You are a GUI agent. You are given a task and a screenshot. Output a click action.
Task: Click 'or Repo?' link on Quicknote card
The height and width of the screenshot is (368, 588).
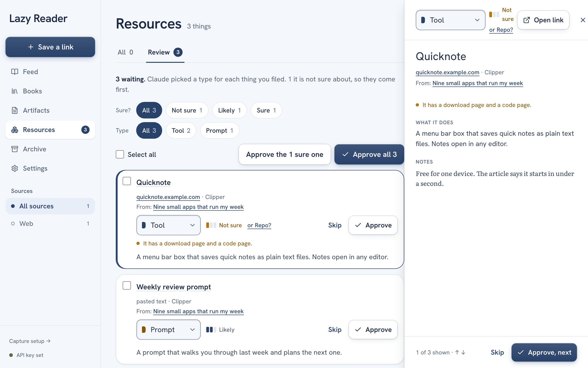coord(259,225)
